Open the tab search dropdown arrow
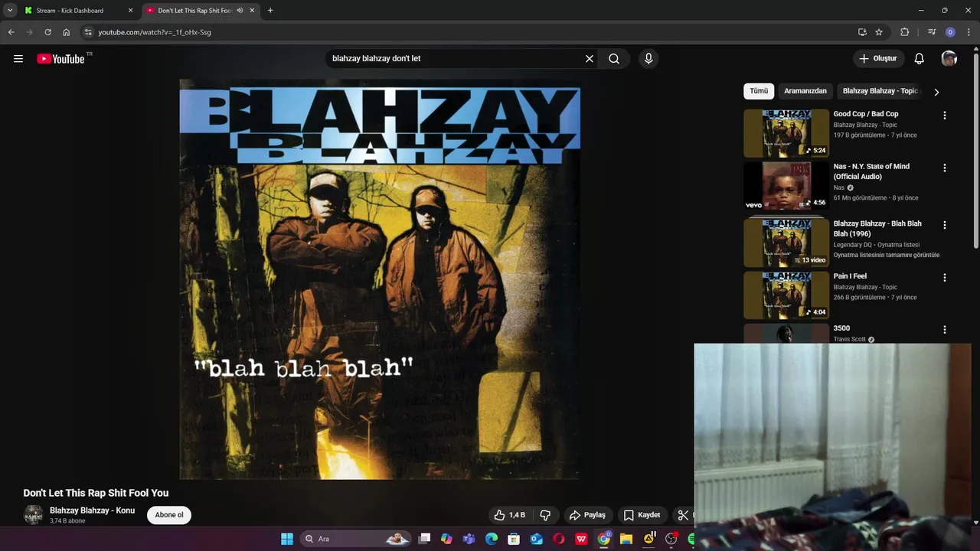 pos(10,11)
